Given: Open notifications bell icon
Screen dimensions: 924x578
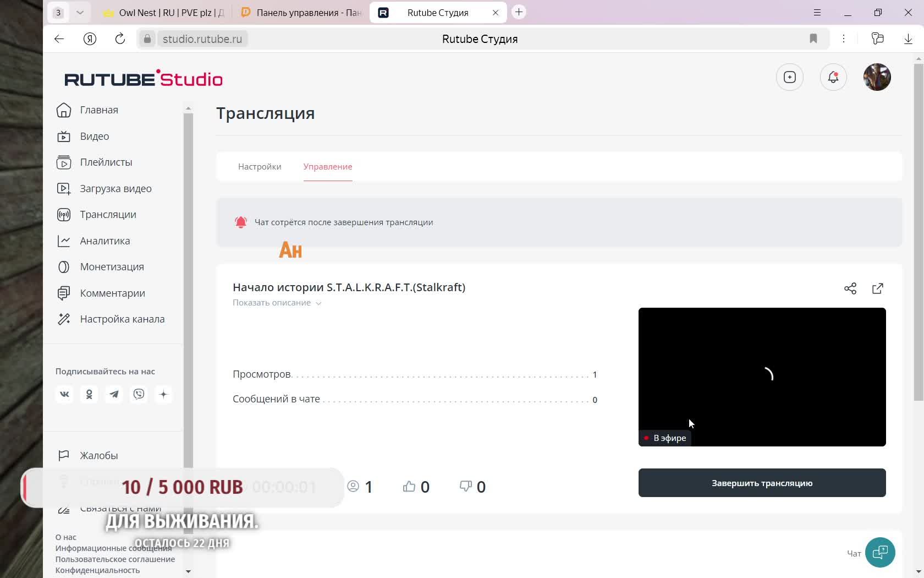Looking at the screenshot, I should 833,77.
